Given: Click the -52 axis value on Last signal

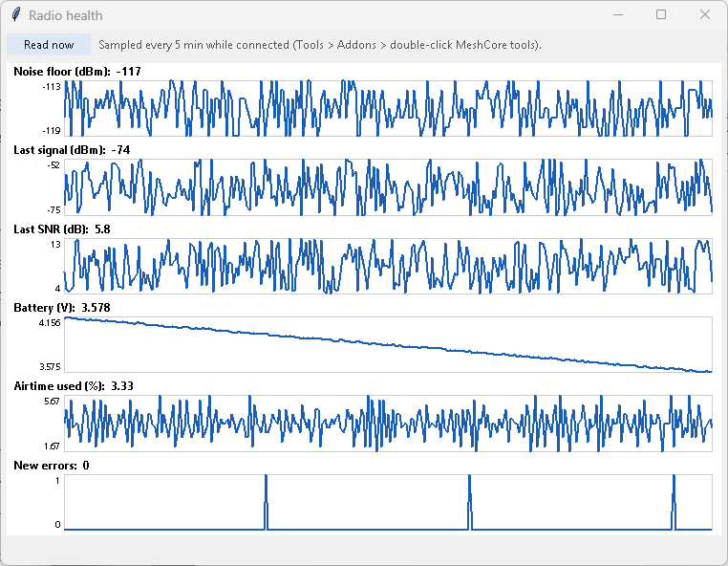Looking at the screenshot, I should point(54,165).
